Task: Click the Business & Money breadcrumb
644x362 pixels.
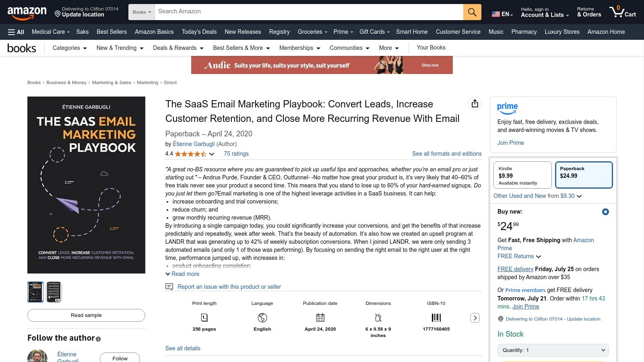Action: (x=66, y=82)
